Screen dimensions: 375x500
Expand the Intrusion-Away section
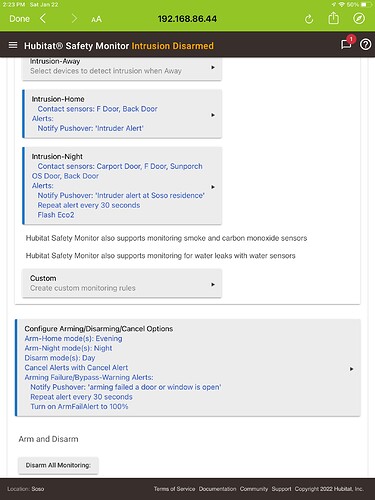(122, 68)
